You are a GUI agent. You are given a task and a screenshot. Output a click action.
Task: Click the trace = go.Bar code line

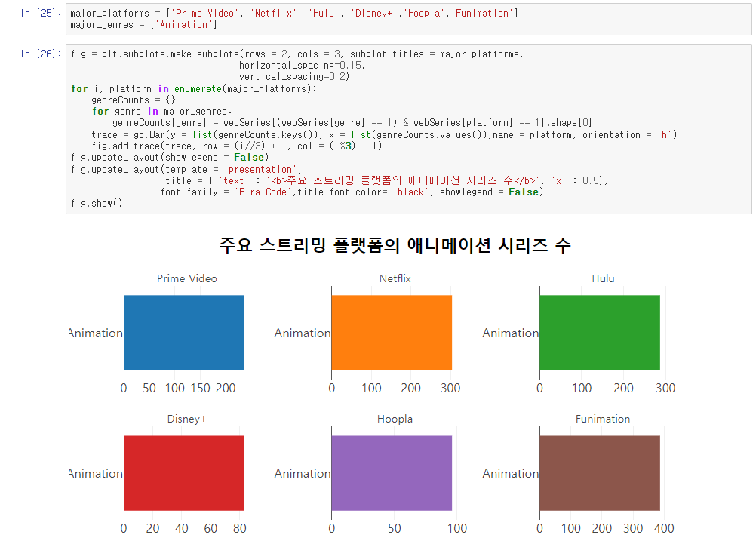click(x=384, y=134)
